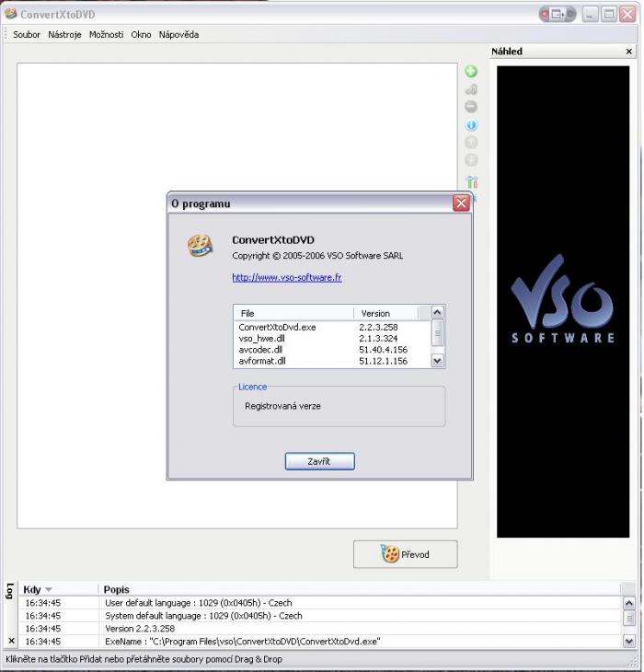
Task: Click the grey Move Down arrow icon
Action: tap(471, 160)
